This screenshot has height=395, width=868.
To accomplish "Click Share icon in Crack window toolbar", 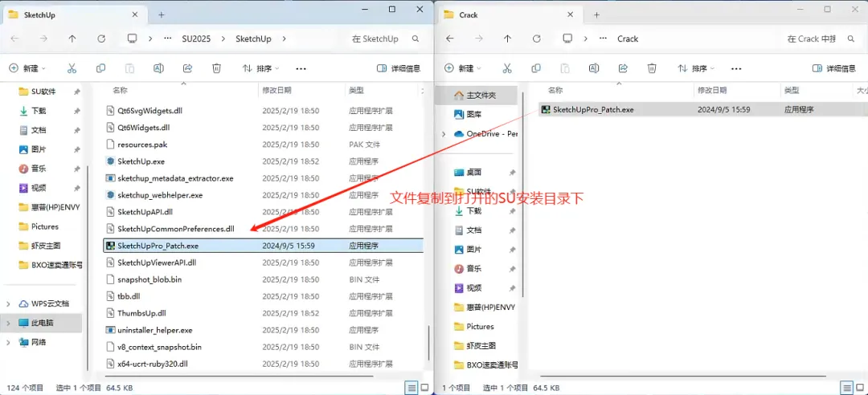I will 623,68.
